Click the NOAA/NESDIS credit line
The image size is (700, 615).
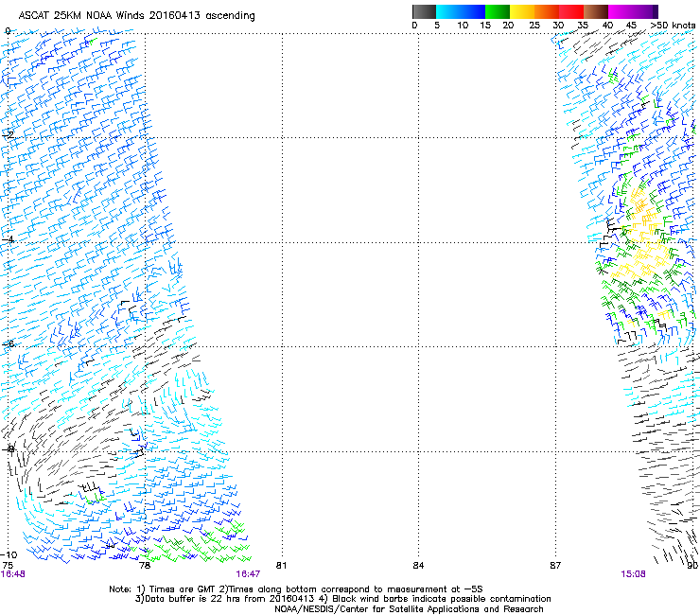(x=409, y=609)
